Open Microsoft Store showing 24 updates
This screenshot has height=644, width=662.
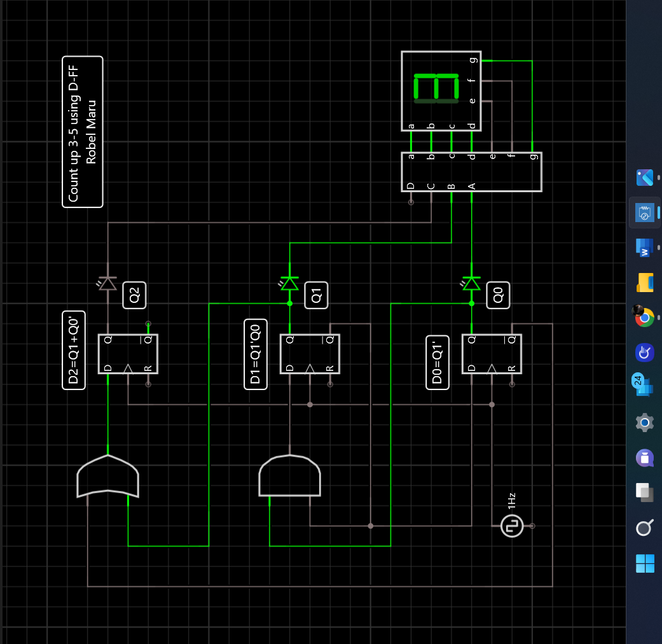coord(644,386)
